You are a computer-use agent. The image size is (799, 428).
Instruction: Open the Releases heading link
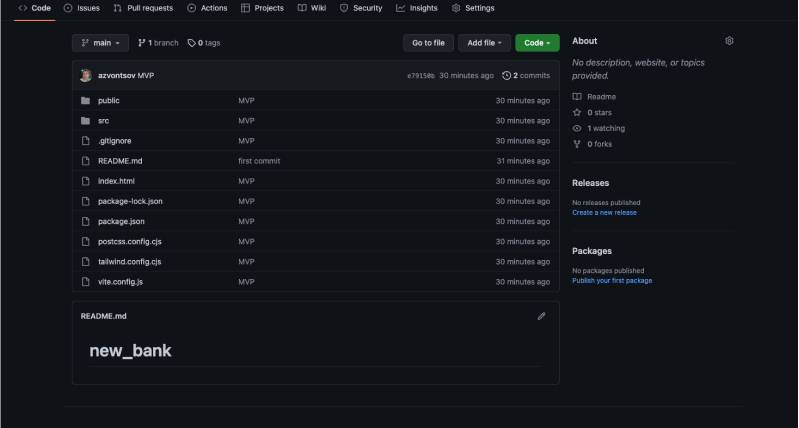pos(591,183)
